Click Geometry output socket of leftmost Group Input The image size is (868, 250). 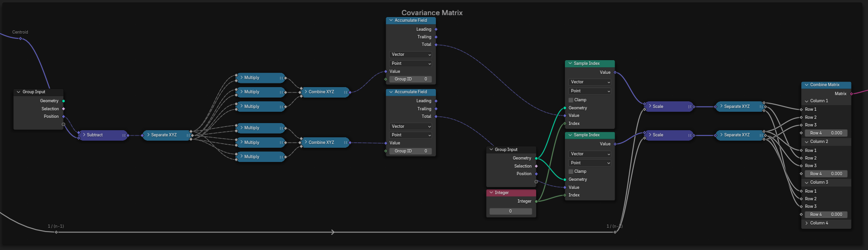[63, 101]
